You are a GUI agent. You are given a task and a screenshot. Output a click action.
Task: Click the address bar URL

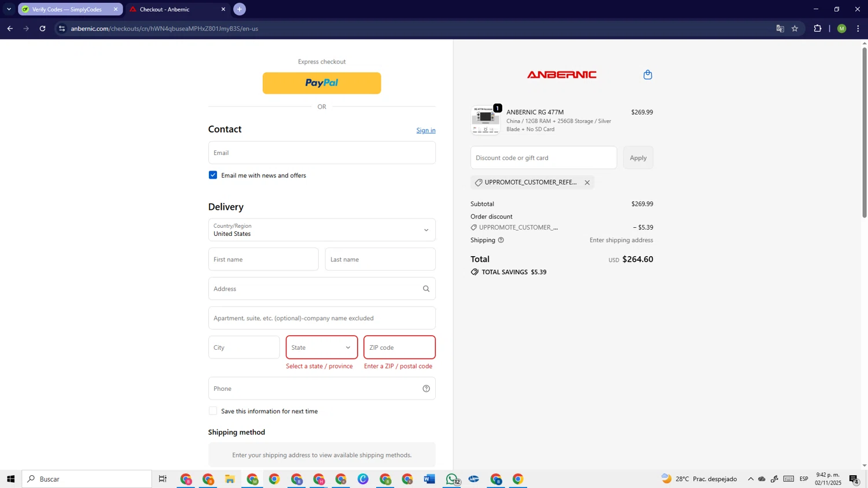tap(164, 28)
